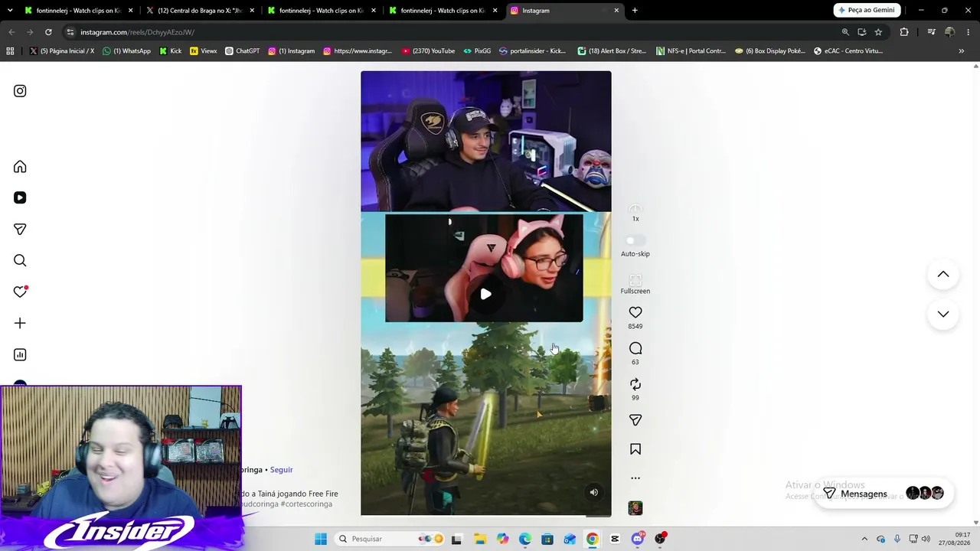980x551 pixels.
Task: Switch to first fontinnelerj Kick clips tab
Action: point(78,11)
